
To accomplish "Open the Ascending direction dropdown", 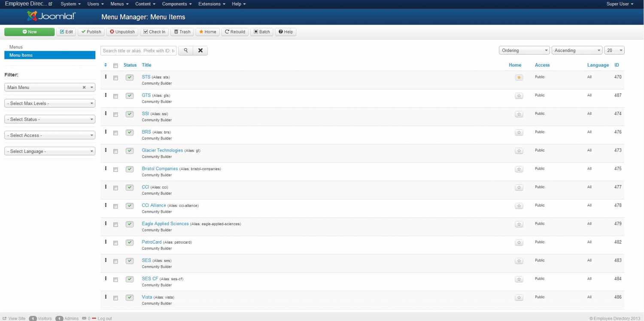I will coord(577,50).
